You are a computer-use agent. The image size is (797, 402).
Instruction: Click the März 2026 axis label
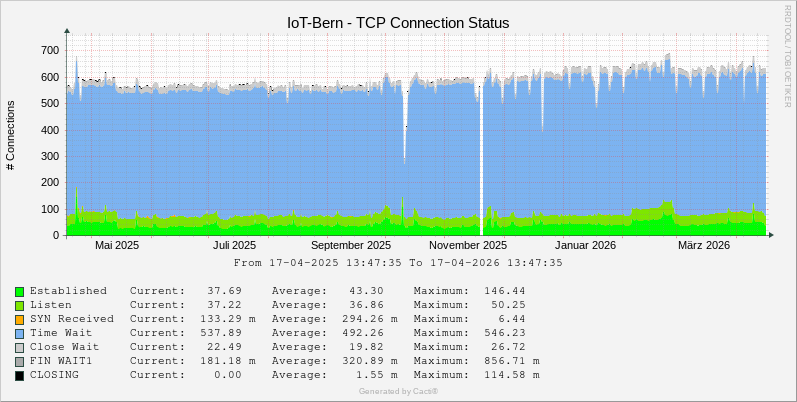click(x=704, y=245)
